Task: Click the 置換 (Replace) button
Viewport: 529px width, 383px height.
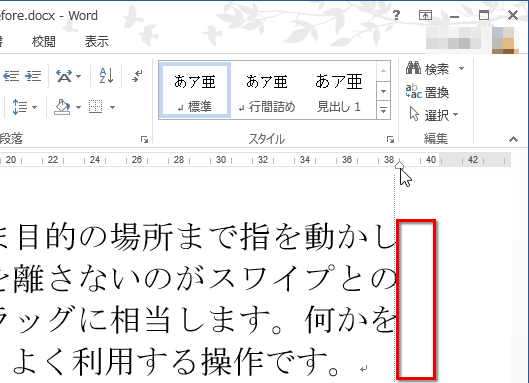Action: [427, 92]
